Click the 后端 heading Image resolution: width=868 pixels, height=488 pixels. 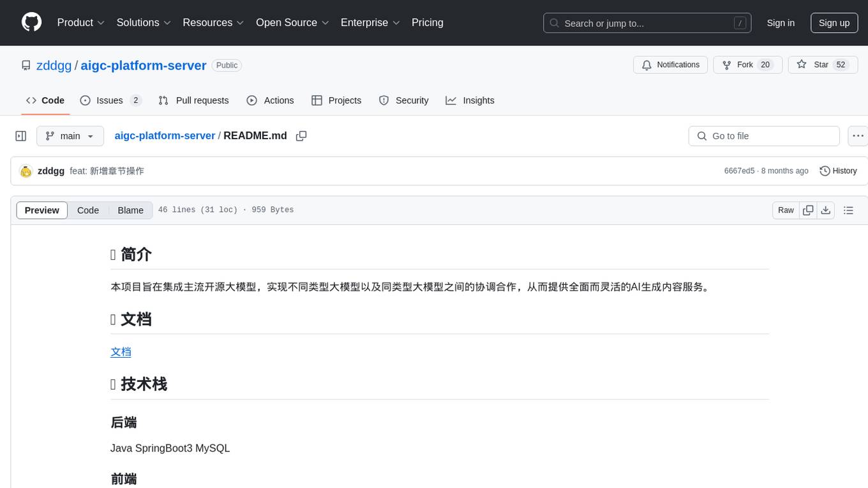(x=124, y=422)
